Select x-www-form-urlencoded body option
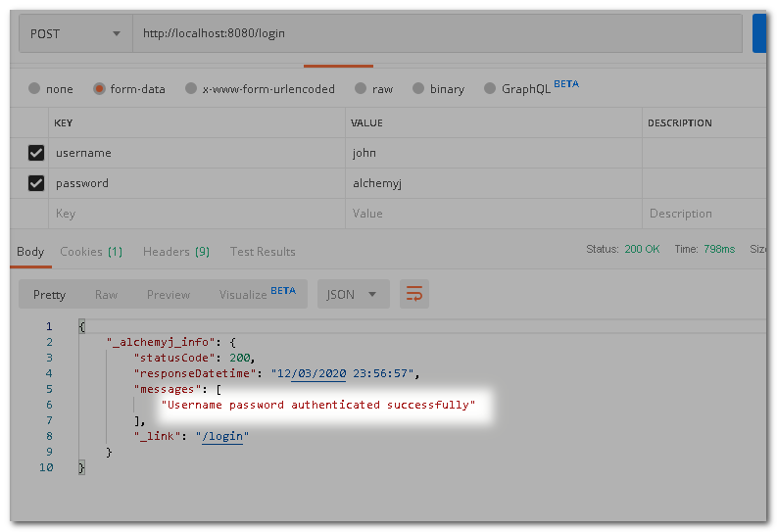Image resolution: width=777 pixels, height=532 pixels. point(191,88)
